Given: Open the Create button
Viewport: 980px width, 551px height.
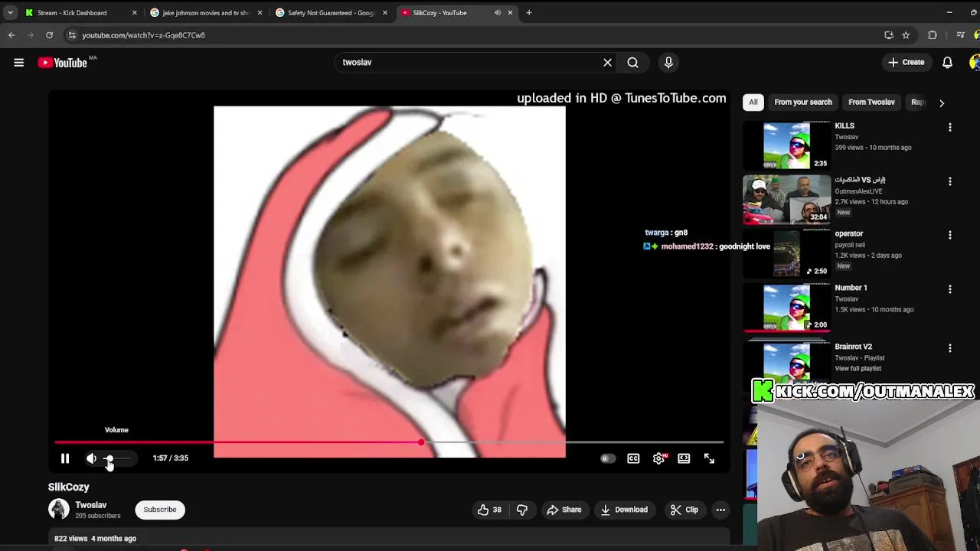Looking at the screenshot, I should pos(906,63).
